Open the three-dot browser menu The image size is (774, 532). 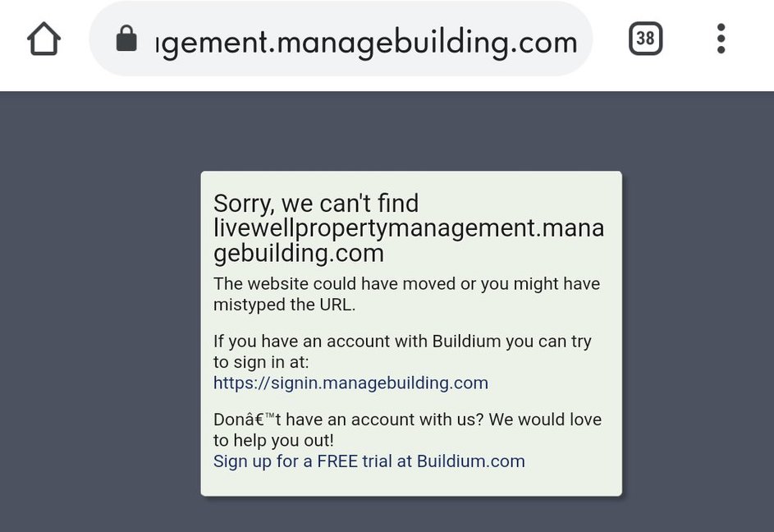point(721,39)
